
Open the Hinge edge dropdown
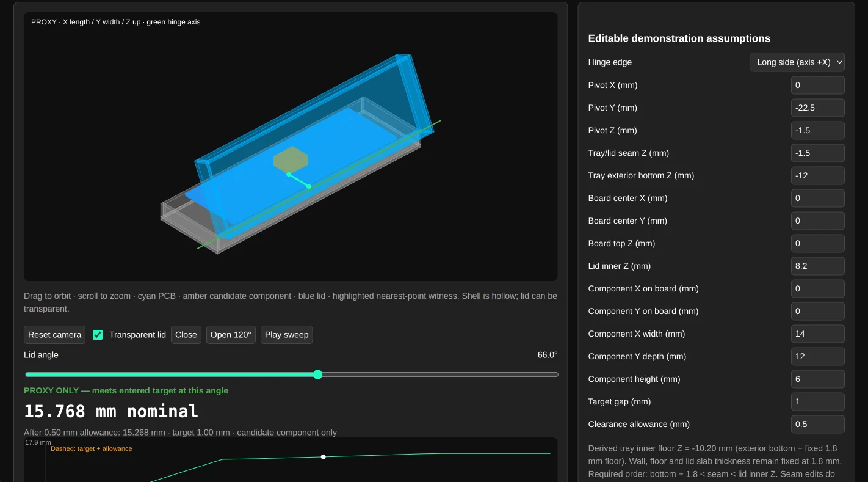point(797,62)
